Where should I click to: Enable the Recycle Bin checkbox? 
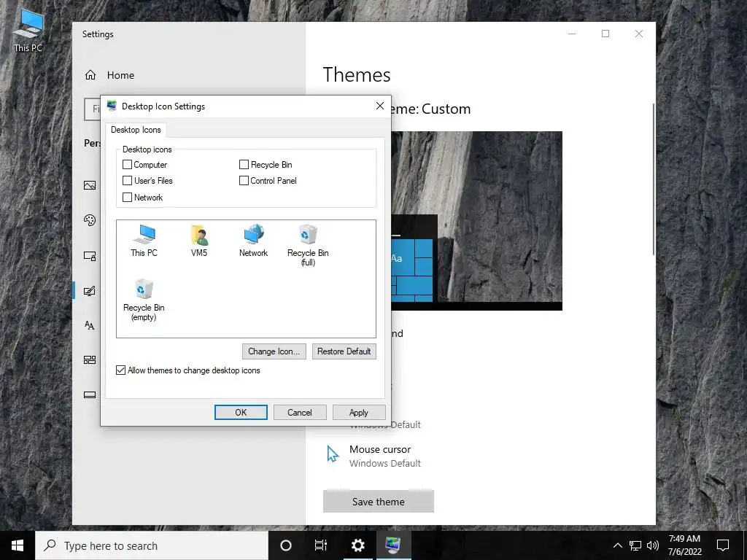(244, 164)
